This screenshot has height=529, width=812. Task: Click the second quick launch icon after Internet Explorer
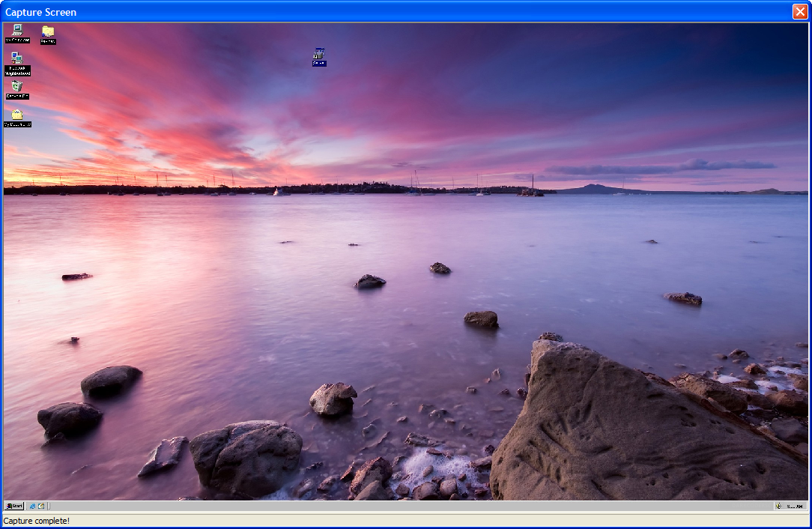click(x=41, y=506)
